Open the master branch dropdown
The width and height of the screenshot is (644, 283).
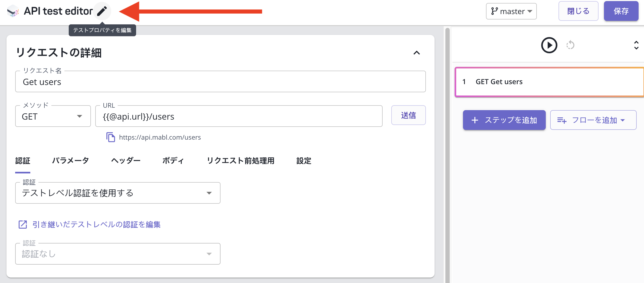(511, 11)
